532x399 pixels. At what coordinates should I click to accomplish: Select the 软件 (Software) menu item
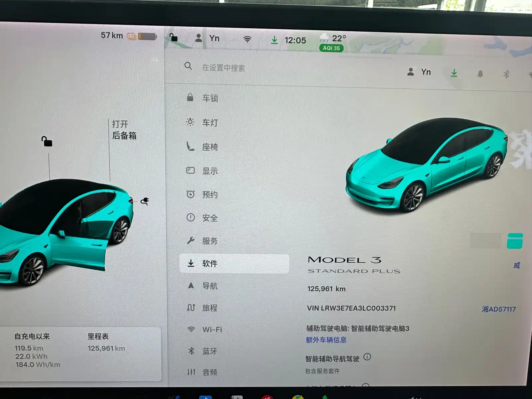(234, 264)
